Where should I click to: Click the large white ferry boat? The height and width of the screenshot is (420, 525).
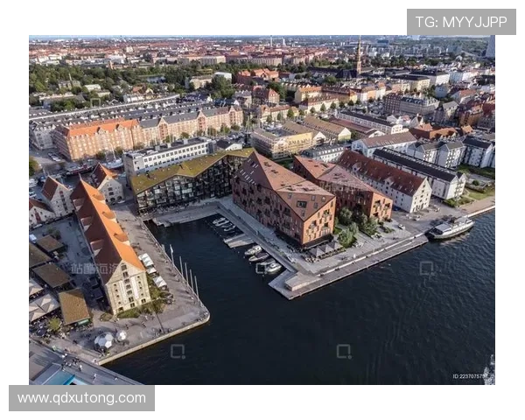pyautogui.click(x=451, y=227)
